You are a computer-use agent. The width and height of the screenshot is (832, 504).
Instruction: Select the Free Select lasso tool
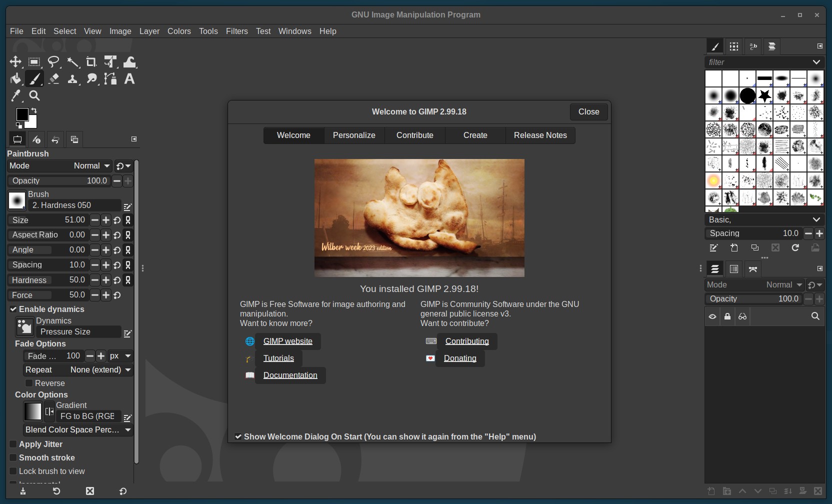tap(53, 62)
